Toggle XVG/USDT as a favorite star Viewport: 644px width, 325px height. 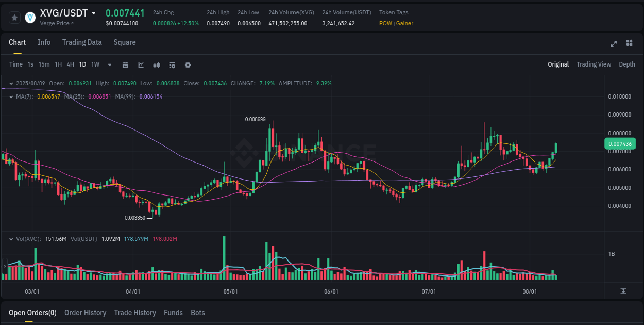[x=14, y=17]
